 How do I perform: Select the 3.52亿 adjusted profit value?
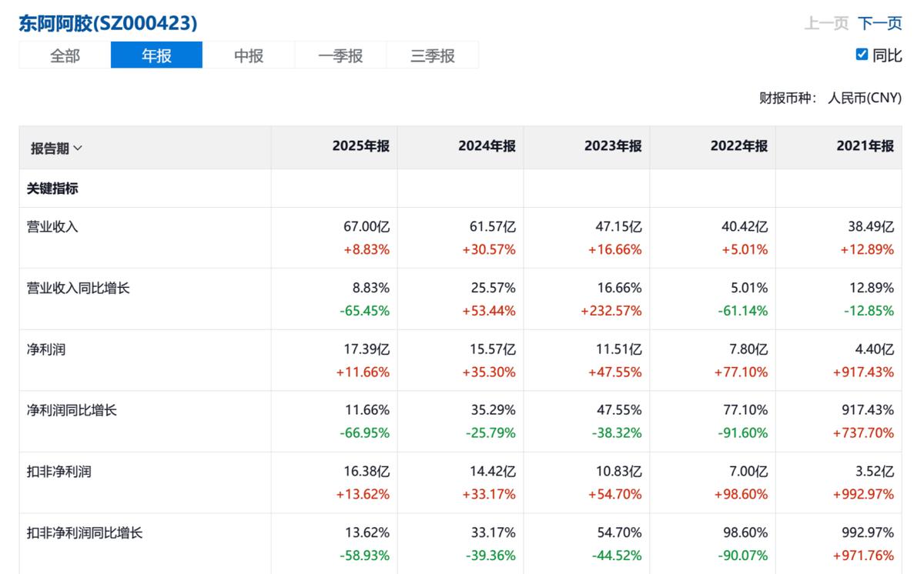(875, 472)
